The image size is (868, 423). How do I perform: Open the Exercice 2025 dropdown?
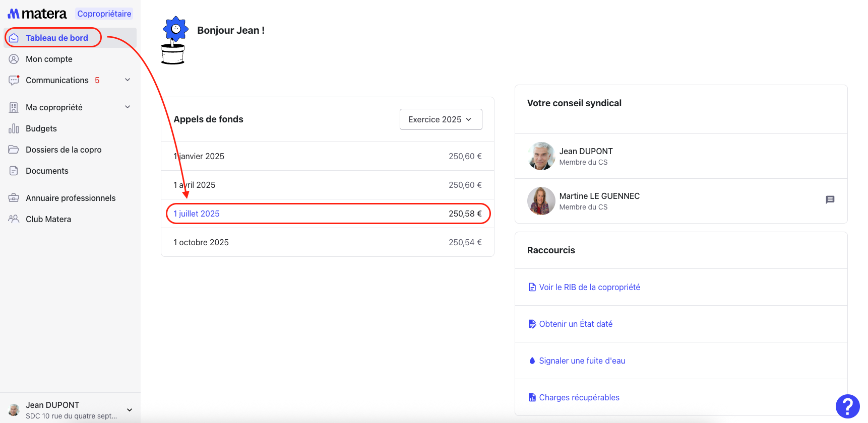pyautogui.click(x=441, y=119)
